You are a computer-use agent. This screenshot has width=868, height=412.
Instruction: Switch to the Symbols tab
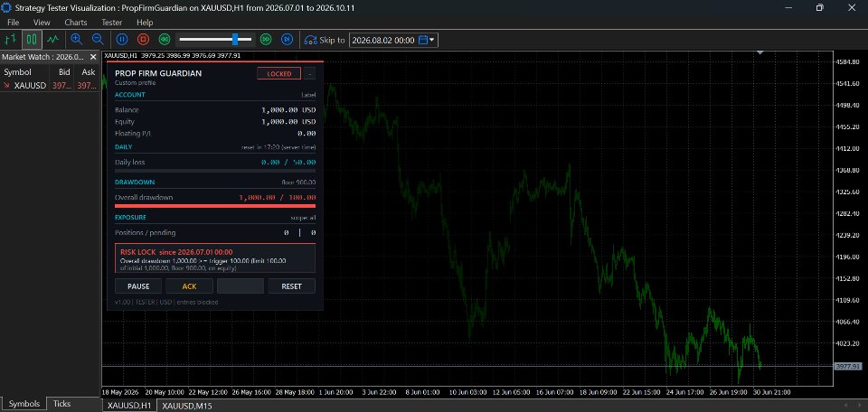pos(24,404)
